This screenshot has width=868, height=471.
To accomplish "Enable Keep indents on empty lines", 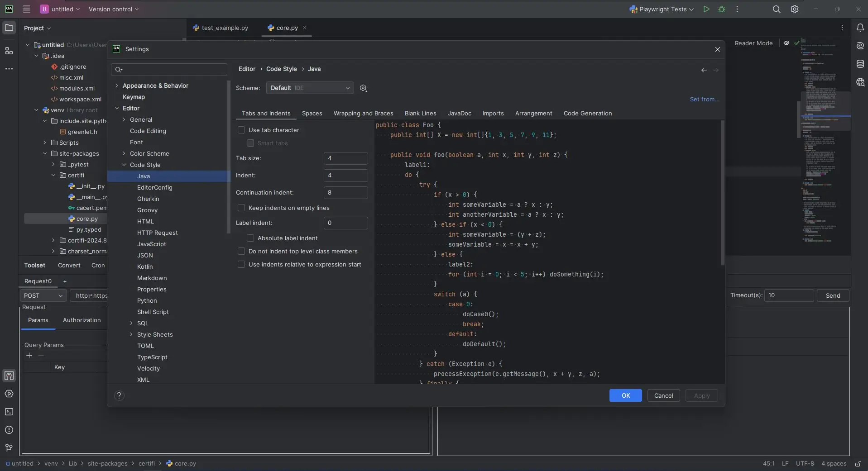I will click(241, 208).
